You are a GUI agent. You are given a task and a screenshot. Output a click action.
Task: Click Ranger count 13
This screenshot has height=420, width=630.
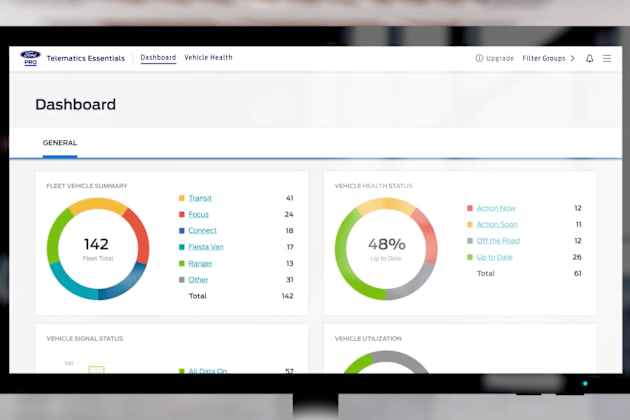(289, 263)
